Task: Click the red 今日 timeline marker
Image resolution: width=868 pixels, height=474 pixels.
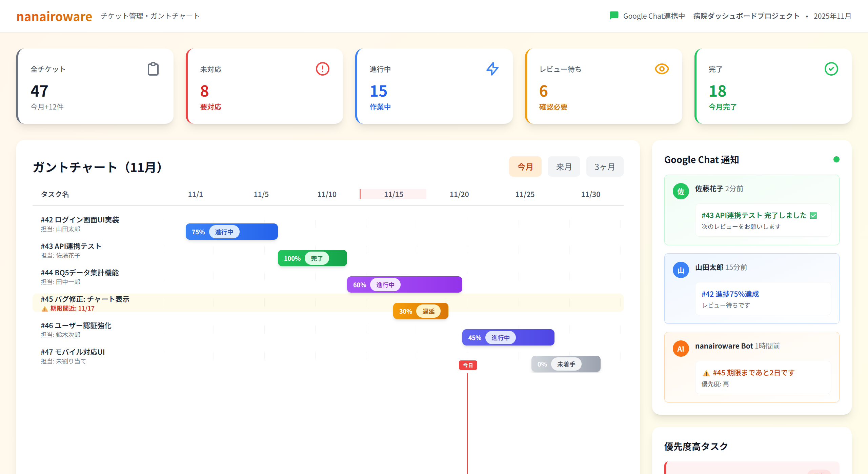Action: (x=468, y=365)
